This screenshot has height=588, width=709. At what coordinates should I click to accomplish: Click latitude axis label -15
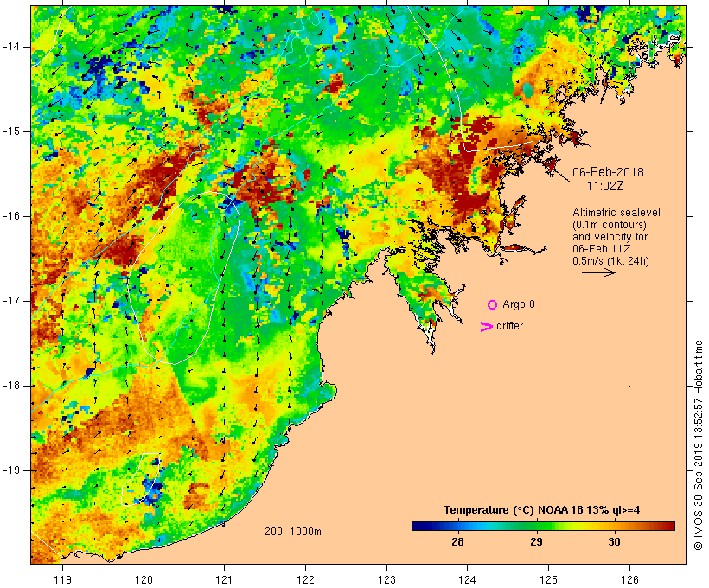pos(11,131)
